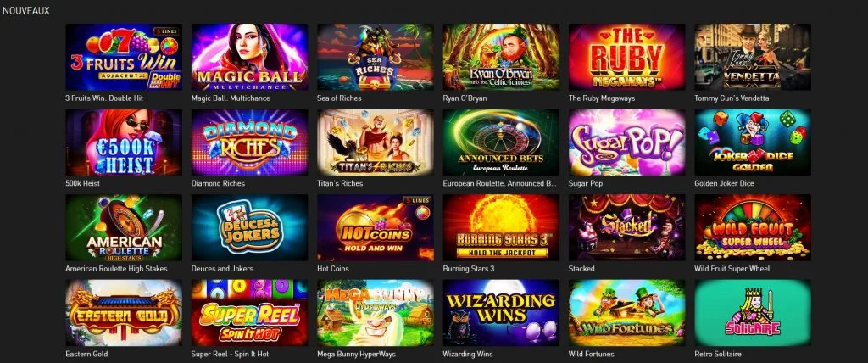This screenshot has height=363, width=868.
Task: Select the Wizarding Wins thumbnail
Action: (x=501, y=313)
